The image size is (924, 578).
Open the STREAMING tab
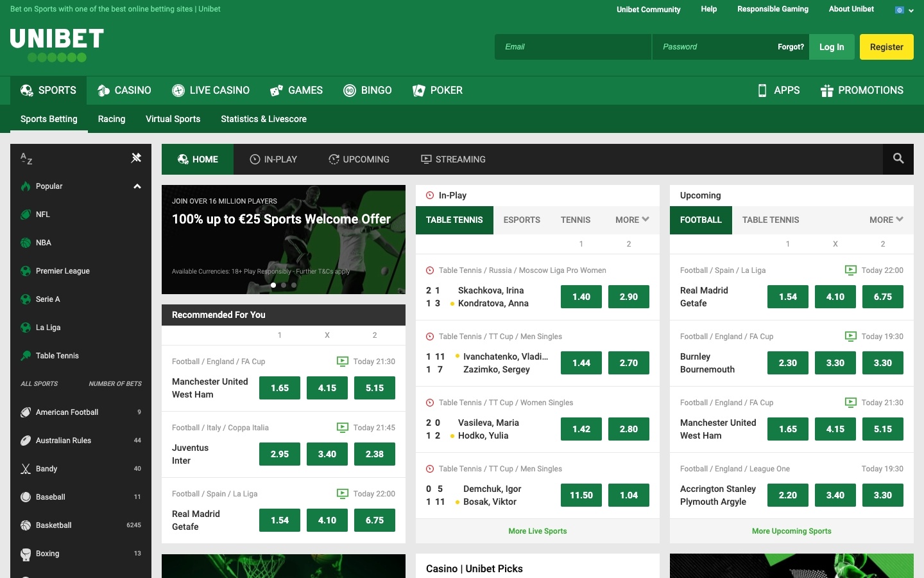(x=453, y=159)
